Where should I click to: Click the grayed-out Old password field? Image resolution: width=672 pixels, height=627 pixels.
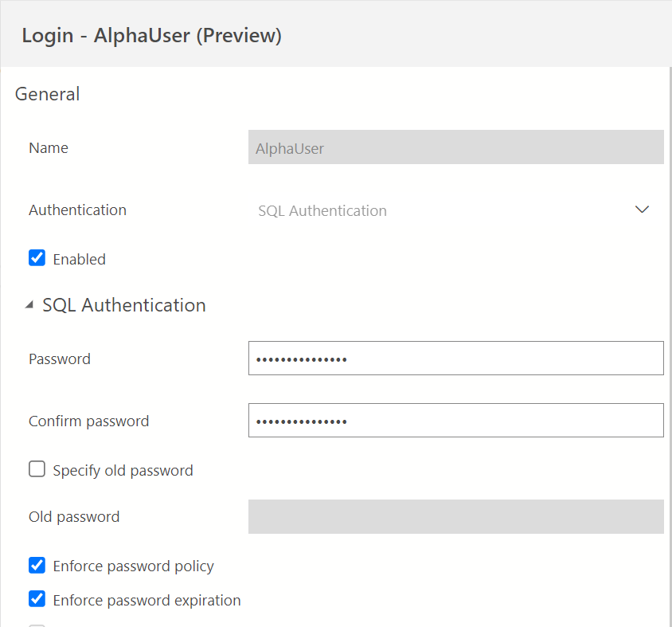coord(454,516)
